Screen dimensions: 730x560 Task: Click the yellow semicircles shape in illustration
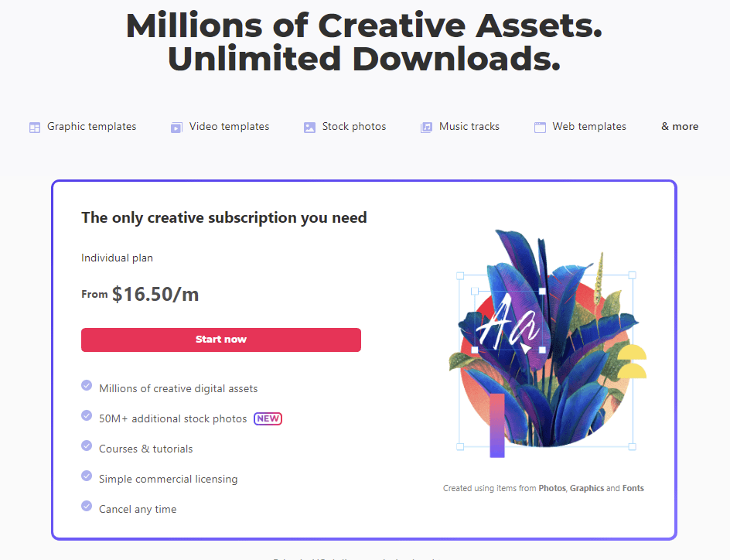point(632,362)
